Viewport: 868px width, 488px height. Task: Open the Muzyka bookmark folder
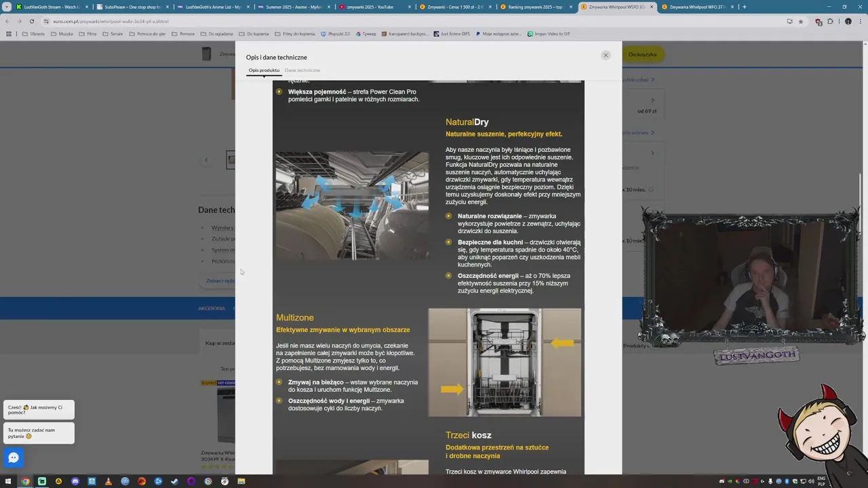point(62,33)
